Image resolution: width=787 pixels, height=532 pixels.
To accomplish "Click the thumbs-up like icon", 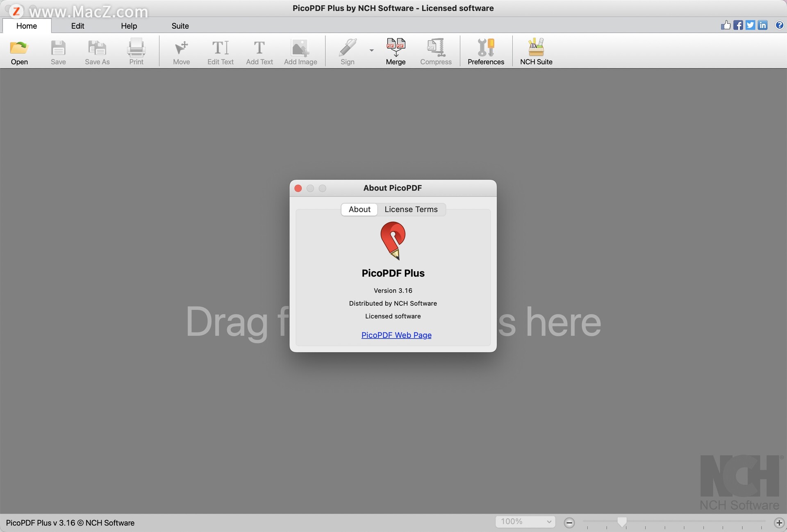I will [726, 25].
